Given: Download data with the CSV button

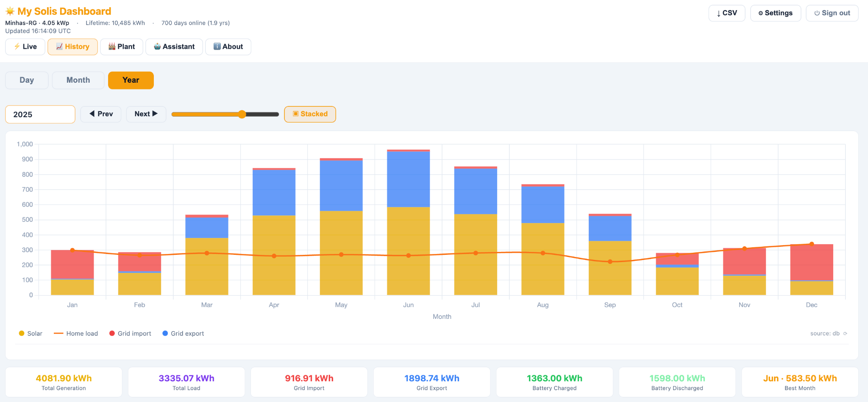Looking at the screenshot, I should [x=727, y=13].
